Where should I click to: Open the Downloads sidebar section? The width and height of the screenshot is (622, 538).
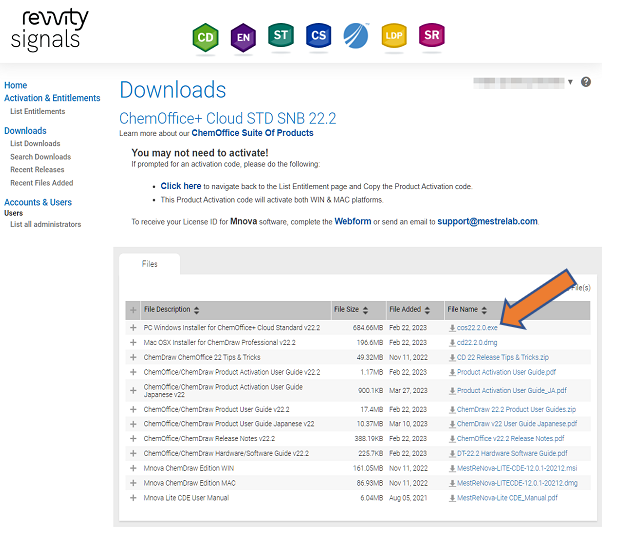click(x=25, y=131)
